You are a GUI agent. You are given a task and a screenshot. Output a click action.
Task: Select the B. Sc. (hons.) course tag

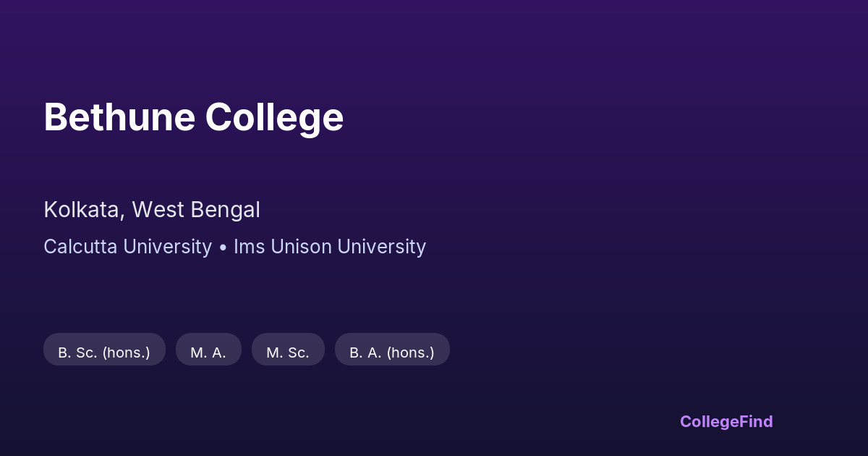tap(104, 352)
